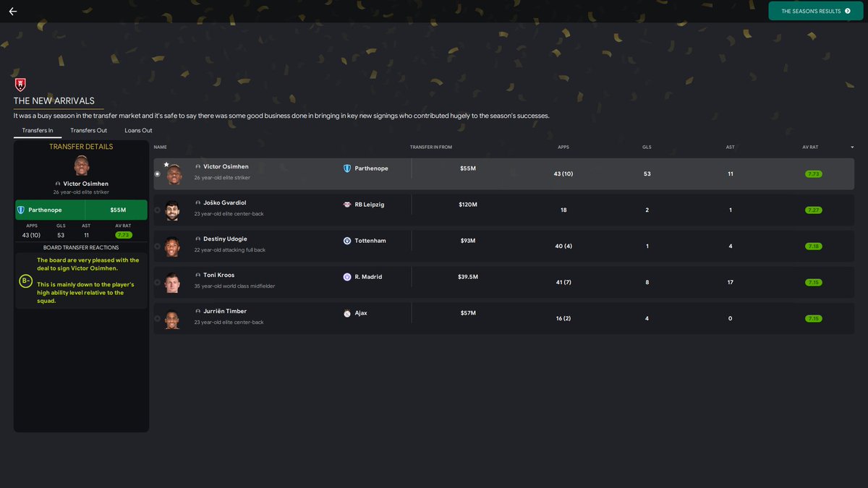Viewport: 868px width, 488px height.
Task: Click the Tottenham club crest
Action: (347, 241)
